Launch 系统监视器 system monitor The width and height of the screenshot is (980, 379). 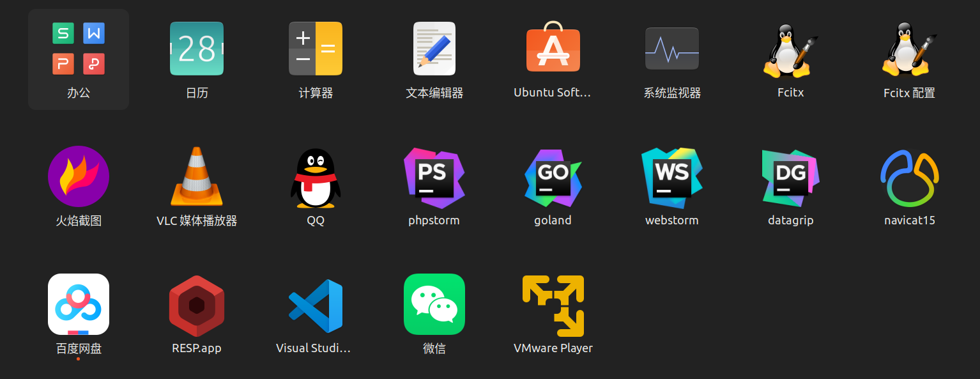672,49
